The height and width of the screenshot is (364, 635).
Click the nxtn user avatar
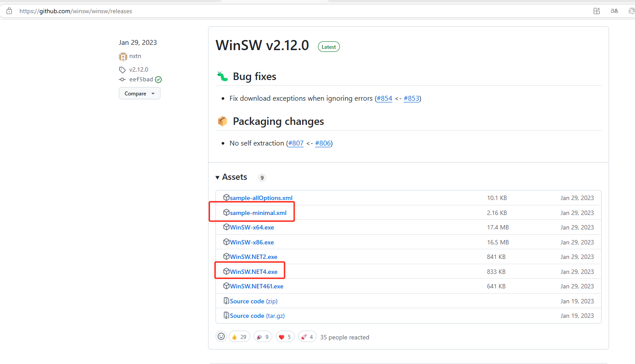click(x=123, y=56)
